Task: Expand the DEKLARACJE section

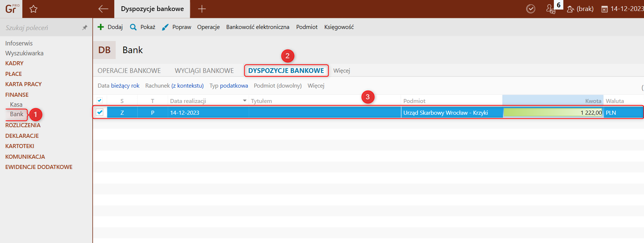Action: pyautogui.click(x=22, y=136)
